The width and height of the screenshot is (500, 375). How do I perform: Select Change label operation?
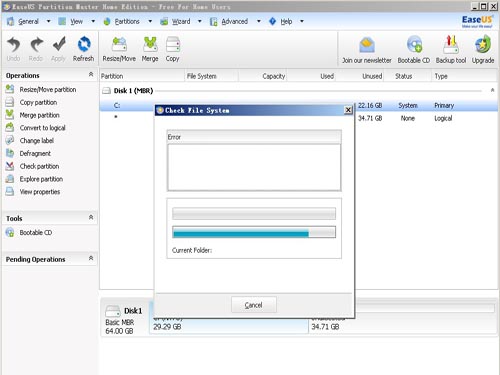pos(37,141)
